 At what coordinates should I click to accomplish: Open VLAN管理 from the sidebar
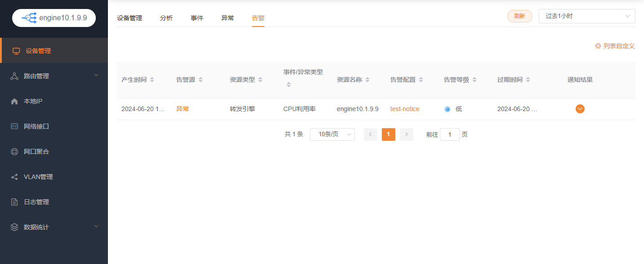(38, 177)
